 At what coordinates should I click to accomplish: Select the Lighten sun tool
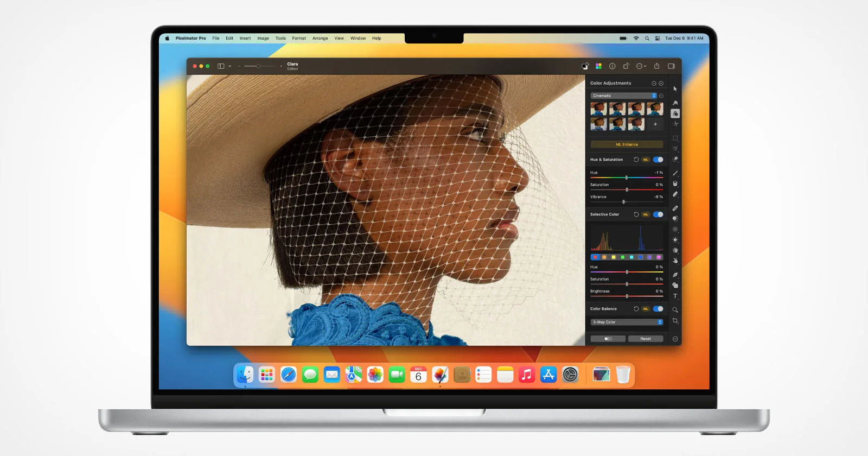pyautogui.click(x=675, y=239)
